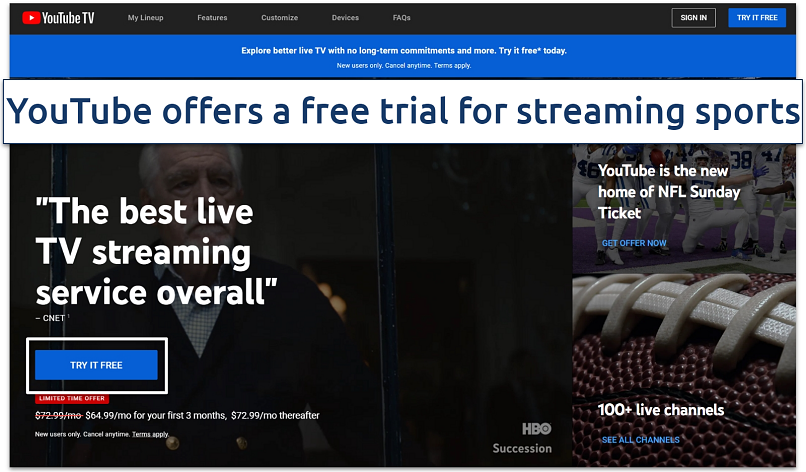Click the red LIMITED TIME OFFER badge

coord(71,398)
